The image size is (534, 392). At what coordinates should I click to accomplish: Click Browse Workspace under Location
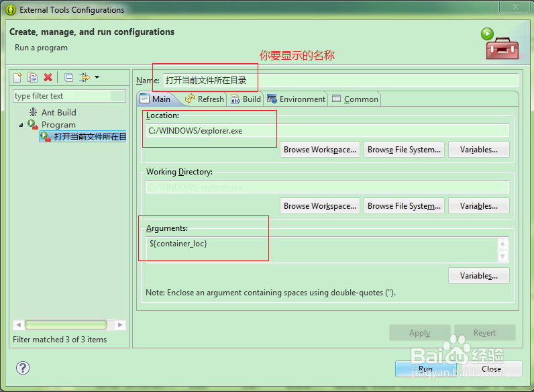pyautogui.click(x=320, y=150)
